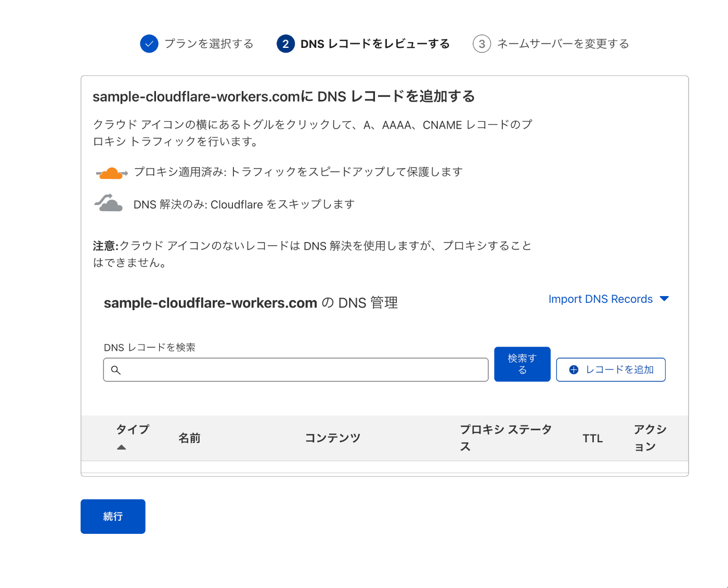Click the checkmark icon beside プランを選択する

click(149, 44)
